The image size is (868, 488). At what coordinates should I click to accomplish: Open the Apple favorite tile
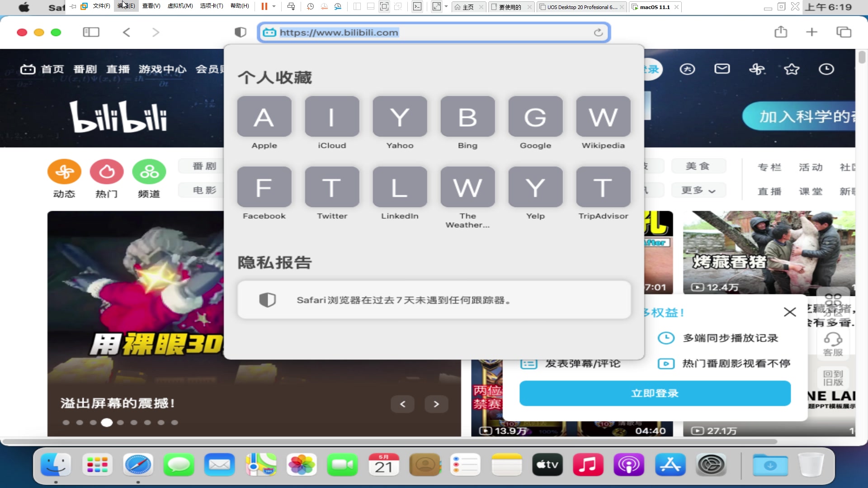pos(264,117)
